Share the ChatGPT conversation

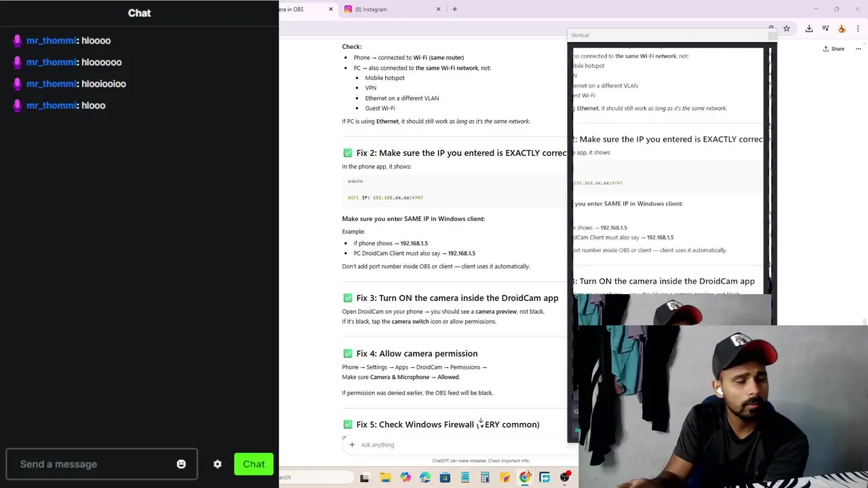(x=833, y=49)
